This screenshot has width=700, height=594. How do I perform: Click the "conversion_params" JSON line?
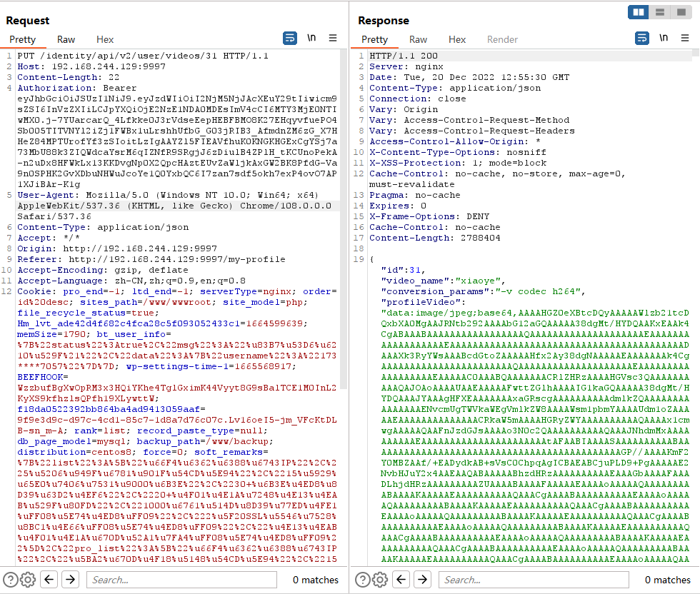coord(483,291)
